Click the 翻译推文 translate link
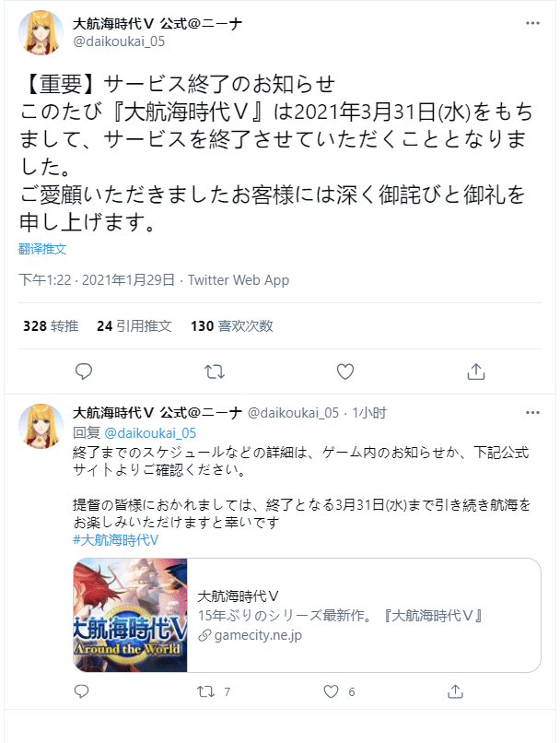Viewport: 560px width, 743px height. [x=42, y=249]
